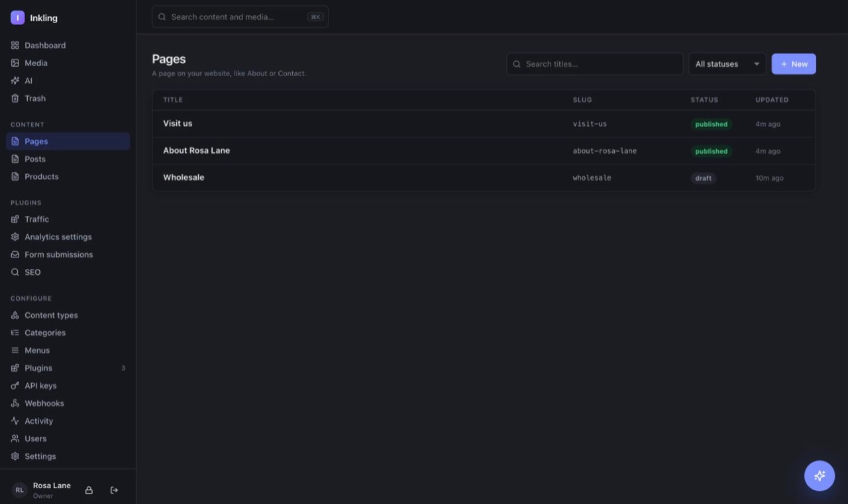This screenshot has width=848, height=504.
Task: Click the Plugins count badge 3
Action: [x=123, y=368]
